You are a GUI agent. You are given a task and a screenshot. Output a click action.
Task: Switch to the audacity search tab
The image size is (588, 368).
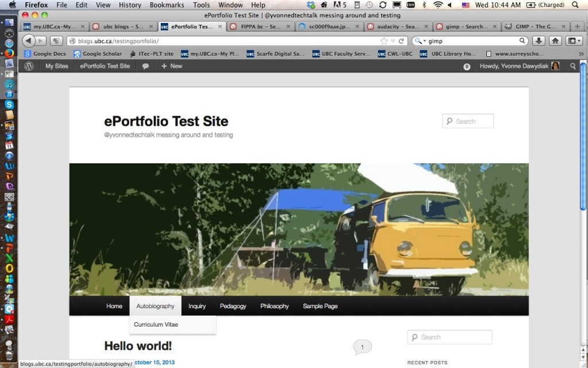399,26
